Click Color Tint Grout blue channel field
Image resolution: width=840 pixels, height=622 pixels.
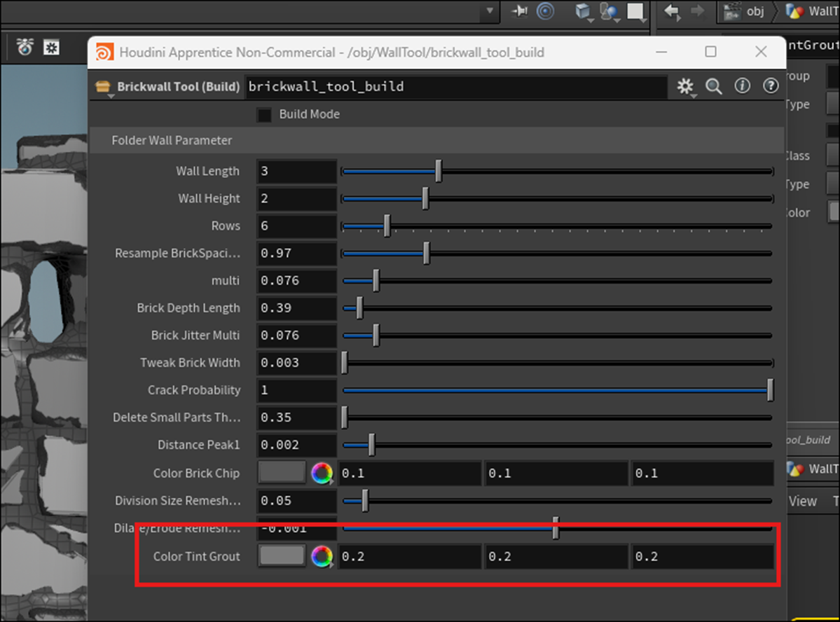[703, 557]
